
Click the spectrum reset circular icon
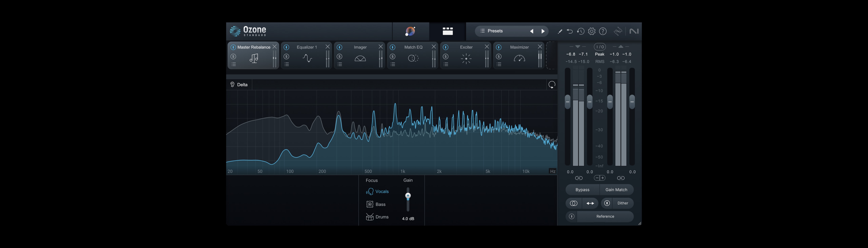(552, 85)
